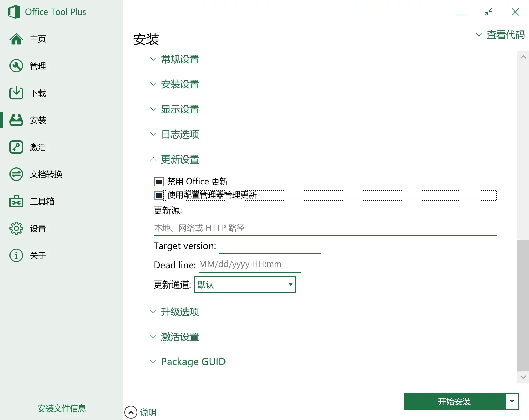The height and width of the screenshot is (420, 529).
Task: Click the 说明 label
Action: click(148, 413)
